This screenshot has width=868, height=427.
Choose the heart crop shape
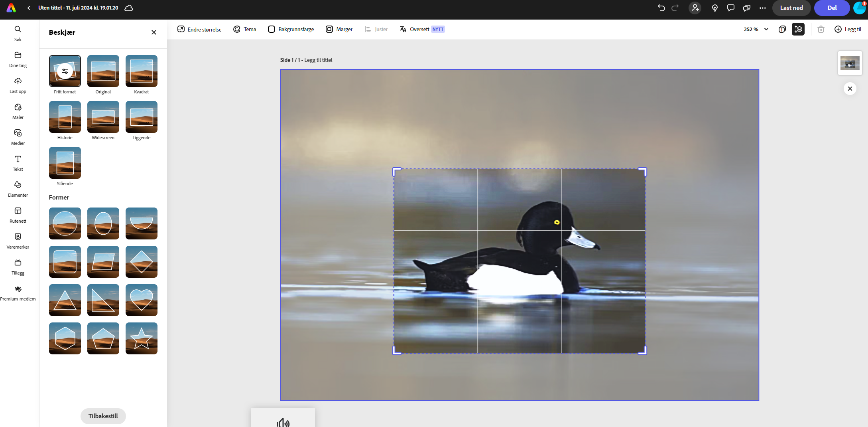(141, 300)
